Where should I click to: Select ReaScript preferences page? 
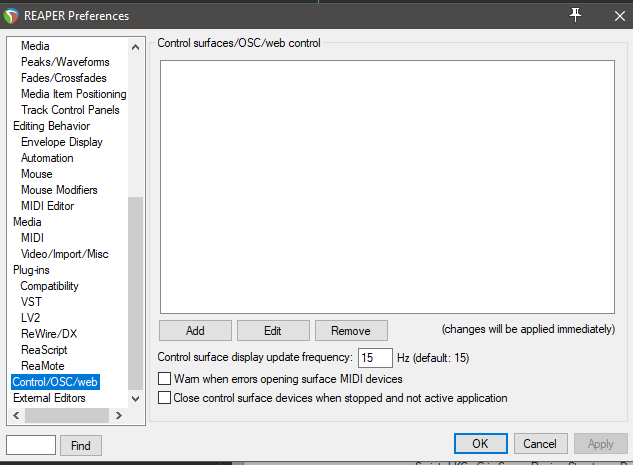point(44,350)
